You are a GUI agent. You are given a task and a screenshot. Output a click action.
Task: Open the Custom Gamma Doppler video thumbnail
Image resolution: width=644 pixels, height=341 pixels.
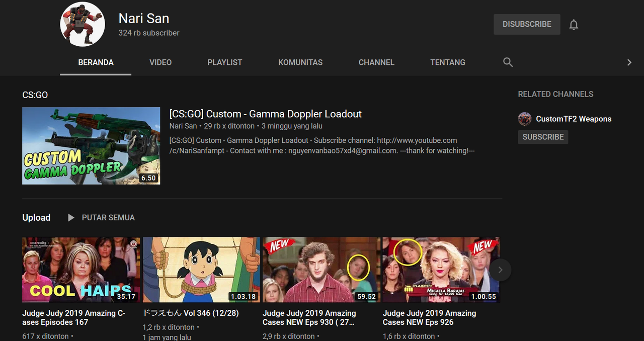tap(91, 146)
